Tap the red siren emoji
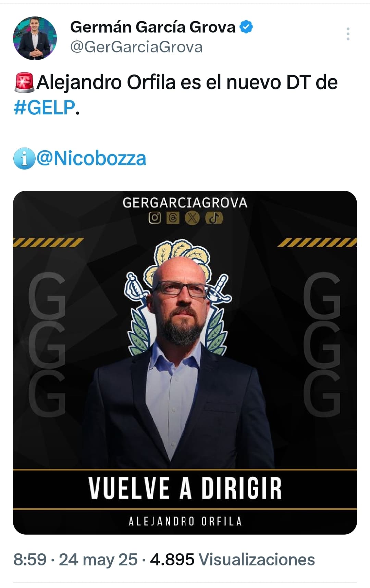Viewport: 370px width, 588px height. [x=24, y=83]
